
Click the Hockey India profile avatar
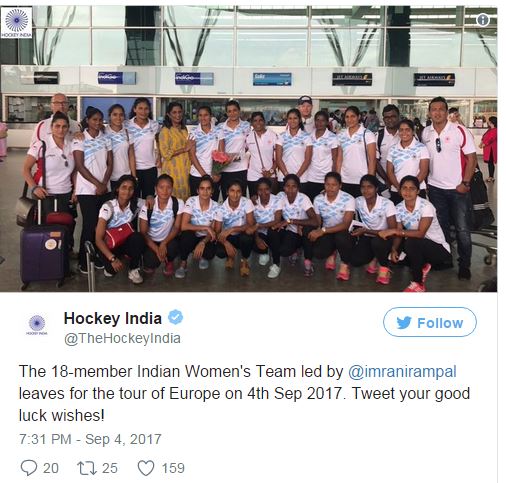pos(37,324)
